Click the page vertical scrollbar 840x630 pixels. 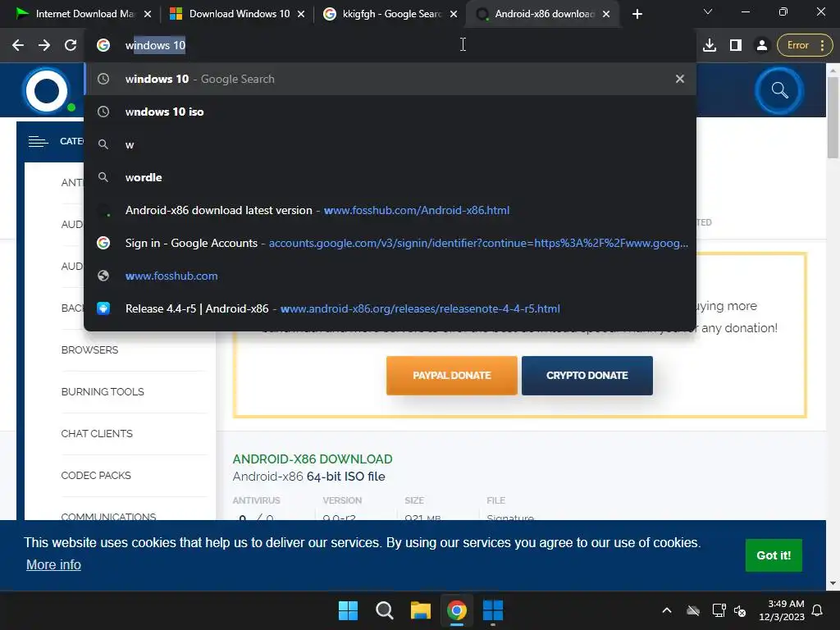(833, 118)
